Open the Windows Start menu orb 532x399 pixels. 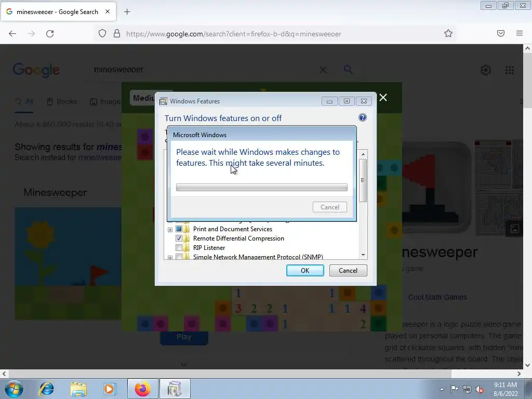(x=14, y=389)
